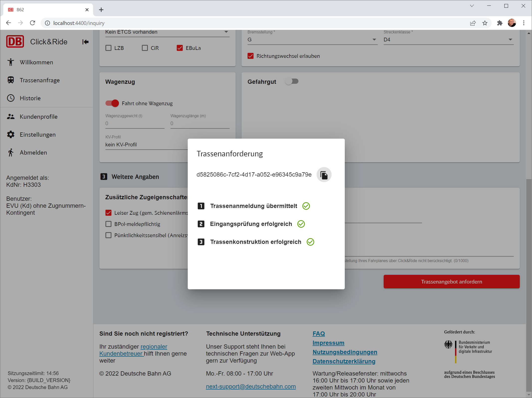Expand the Streckenklasse D4 dropdown
This screenshot has width=532, height=398.
click(448, 40)
